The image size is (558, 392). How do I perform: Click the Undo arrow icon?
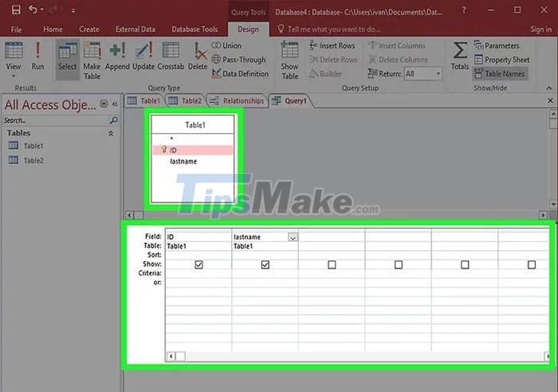33,10
